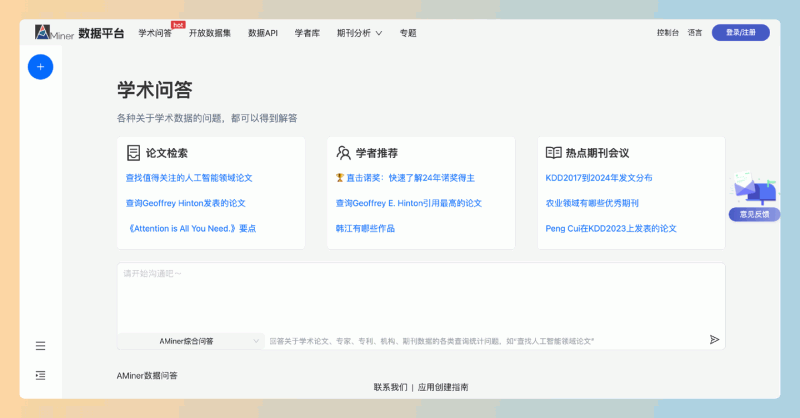Screen dimensions: 800x418
Task: Open 学者库 in top navigation
Action: [307, 33]
